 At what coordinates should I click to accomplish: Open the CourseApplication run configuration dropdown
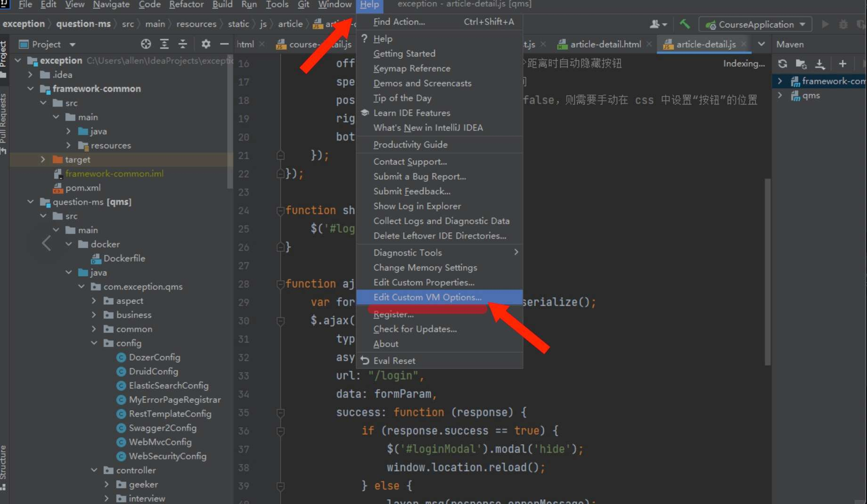tap(755, 24)
